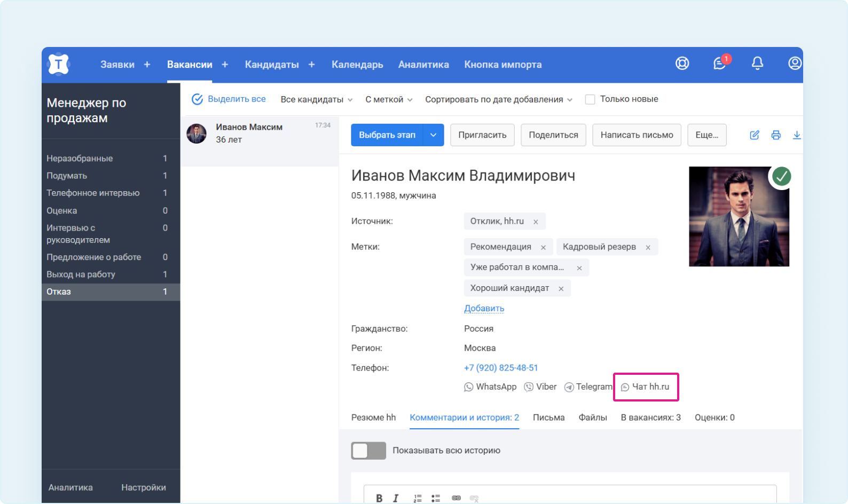Print the candidate card
Image resolution: width=848 pixels, height=504 pixels.
click(776, 135)
